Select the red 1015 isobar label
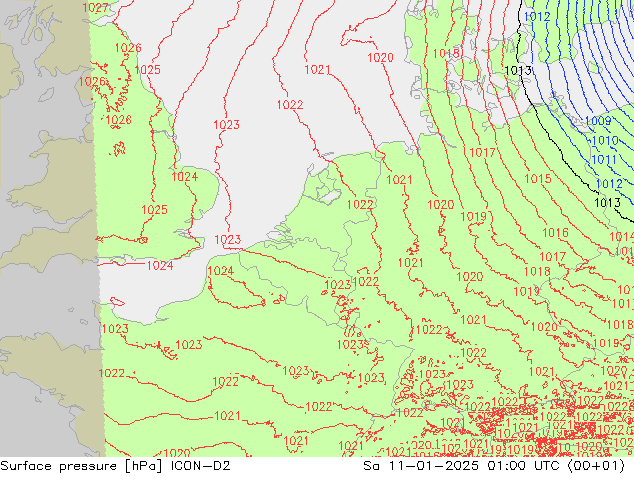The height and width of the screenshot is (490, 634). coord(538,179)
